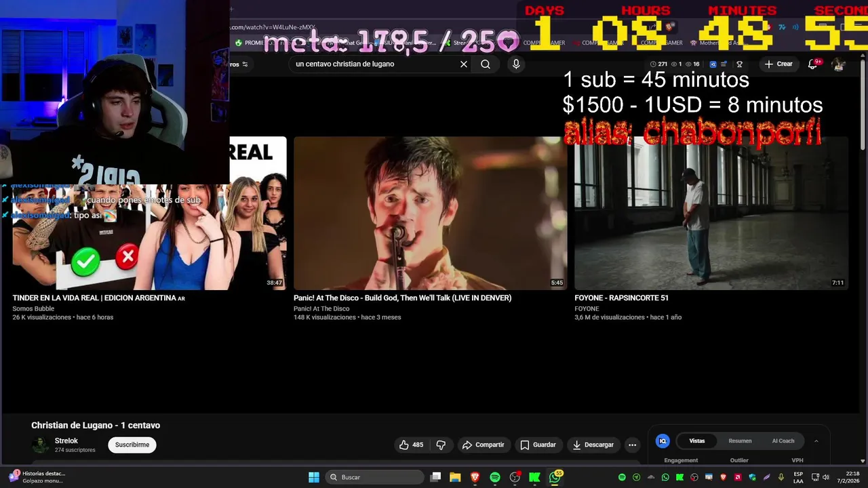Click the Engagement column label
Viewport: 868px width, 488px height.
[681, 460]
